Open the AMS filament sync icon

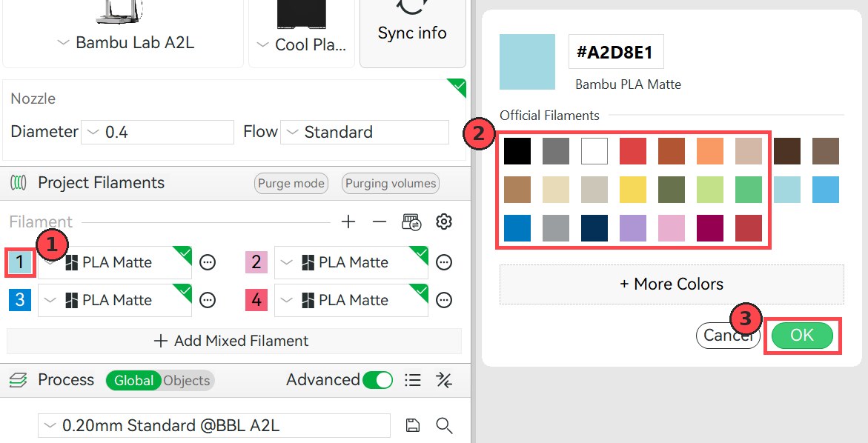point(411,222)
